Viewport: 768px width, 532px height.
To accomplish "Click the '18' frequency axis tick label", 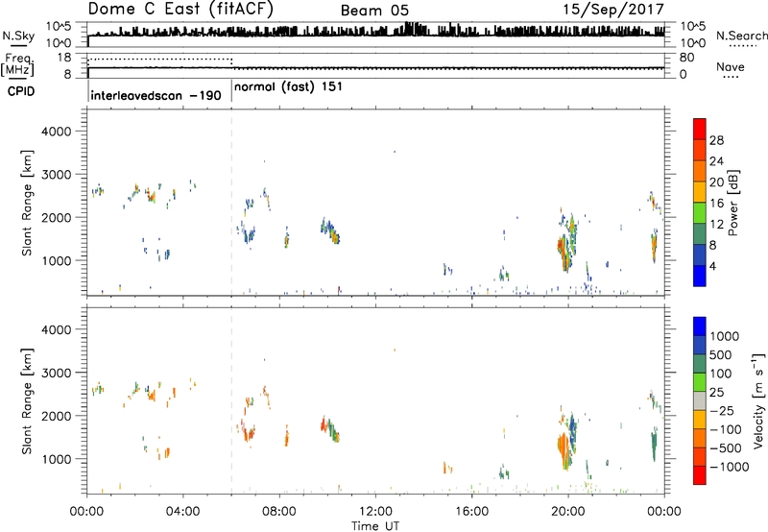I will click(64, 58).
